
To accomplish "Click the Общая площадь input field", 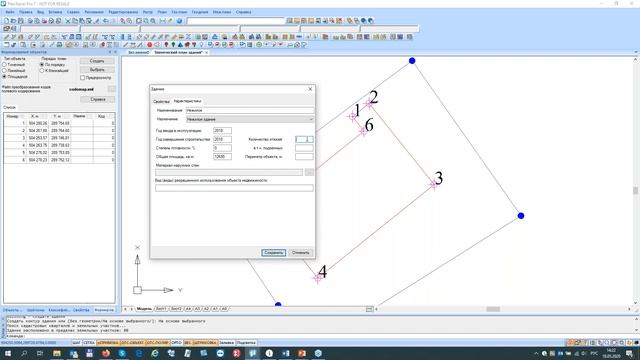I will 222,156.
